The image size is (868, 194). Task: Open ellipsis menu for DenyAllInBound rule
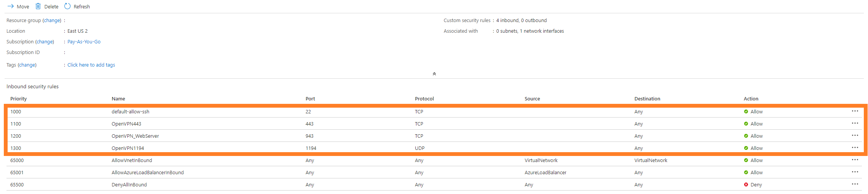[855, 184]
